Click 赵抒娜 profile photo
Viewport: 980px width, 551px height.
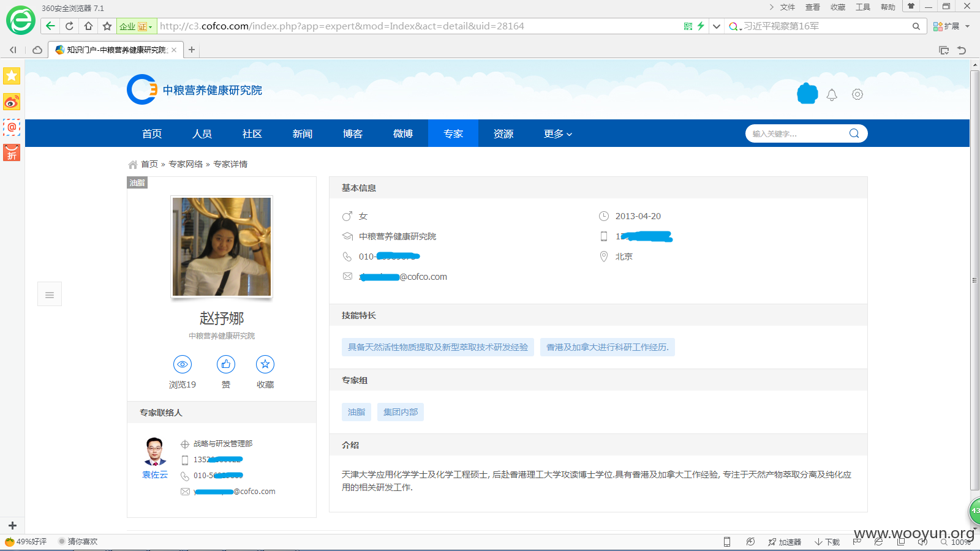point(222,247)
